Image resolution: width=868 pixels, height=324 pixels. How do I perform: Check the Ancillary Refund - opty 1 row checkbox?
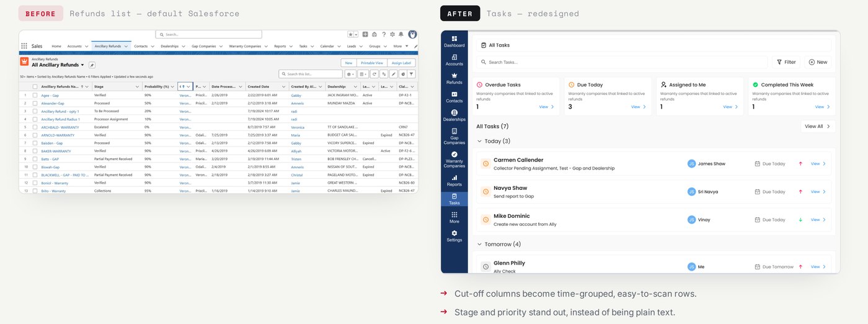[x=35, y=111]
